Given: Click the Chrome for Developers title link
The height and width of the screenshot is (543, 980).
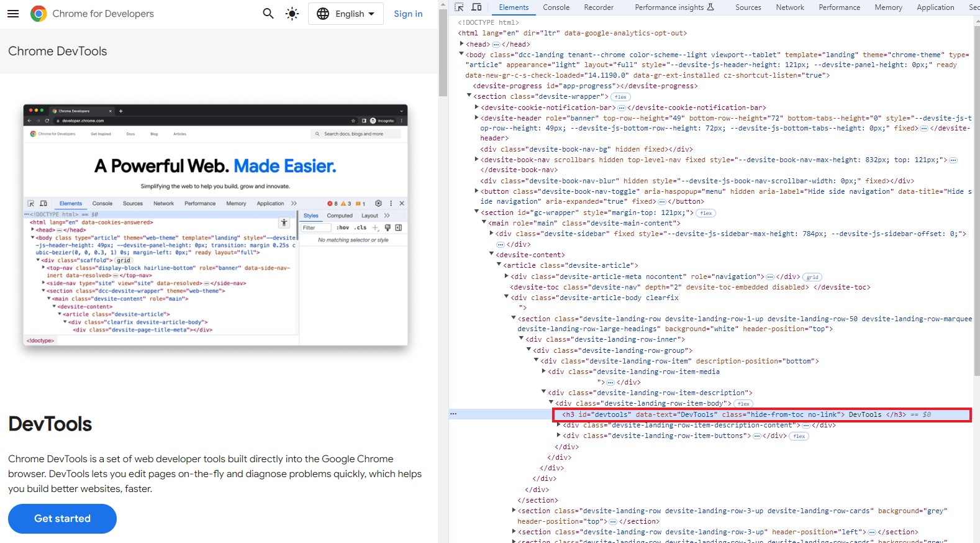Looking at the screenshot, I should (103, 14).
